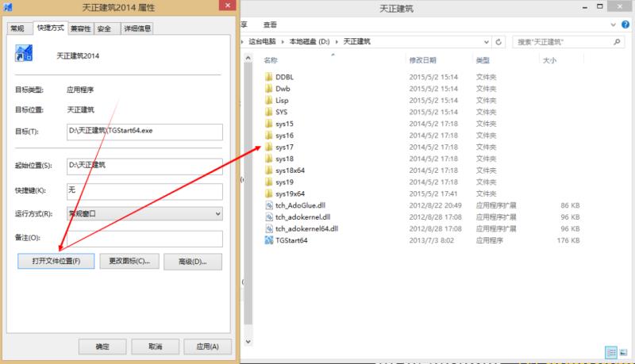Click the tch_AdoGlue.dll file icon
The width and height of the screenshot is (635, 364).
pos(269,205)
